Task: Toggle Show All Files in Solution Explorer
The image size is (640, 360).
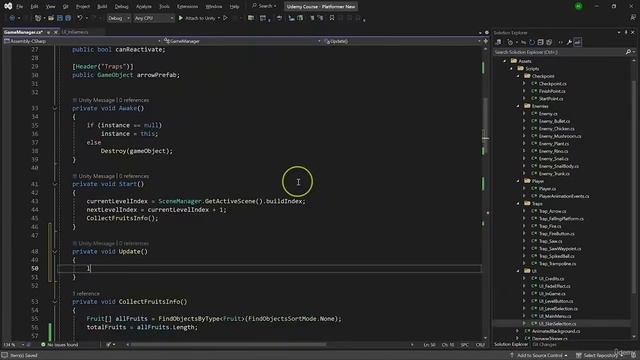Action: pyautogui.click(x=549, y=42)
